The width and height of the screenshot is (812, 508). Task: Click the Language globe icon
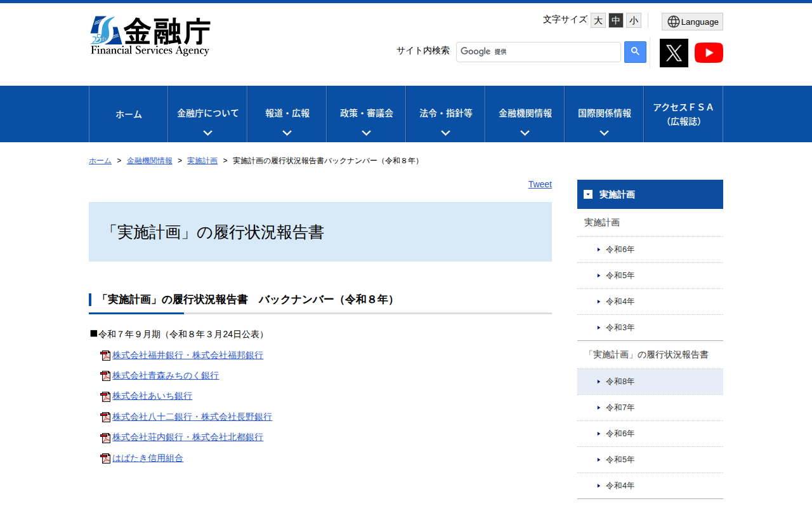(x=692, y=21)
